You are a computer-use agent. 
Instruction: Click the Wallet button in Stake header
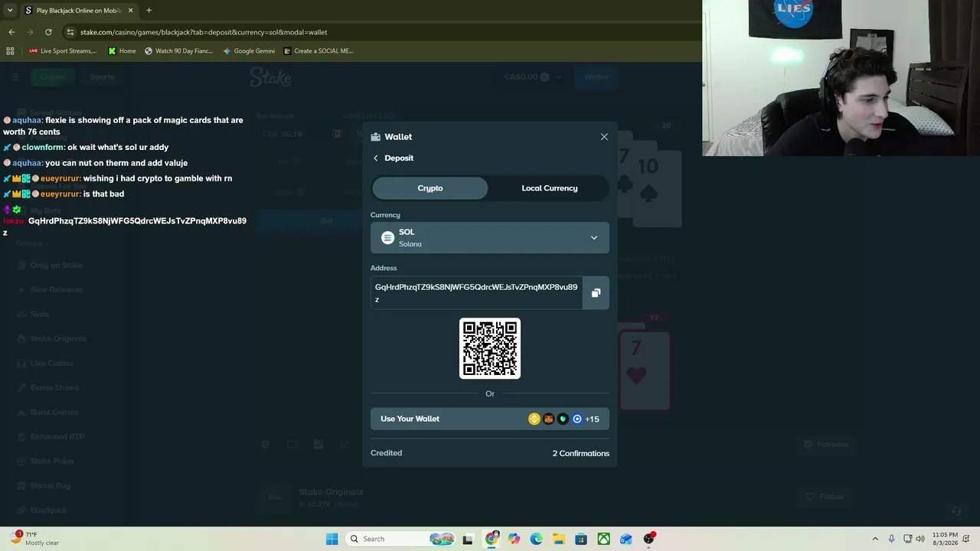(x=596, y=77)
